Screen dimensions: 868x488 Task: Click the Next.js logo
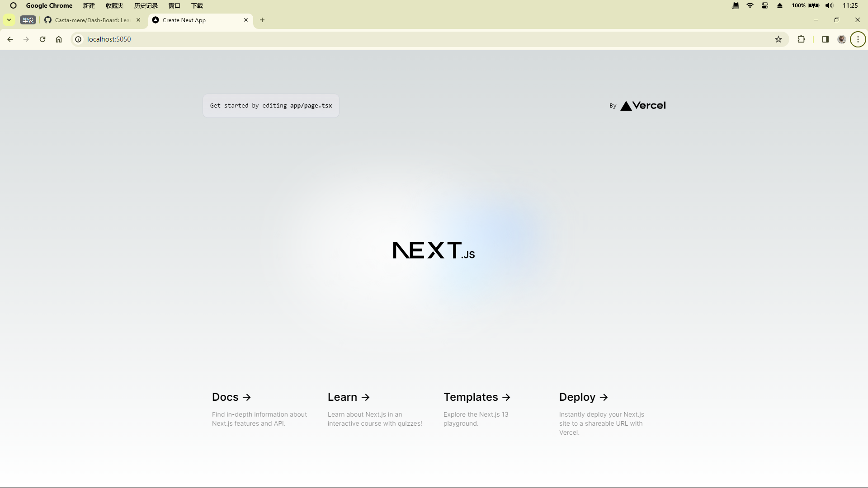click(x=434, y=250)
